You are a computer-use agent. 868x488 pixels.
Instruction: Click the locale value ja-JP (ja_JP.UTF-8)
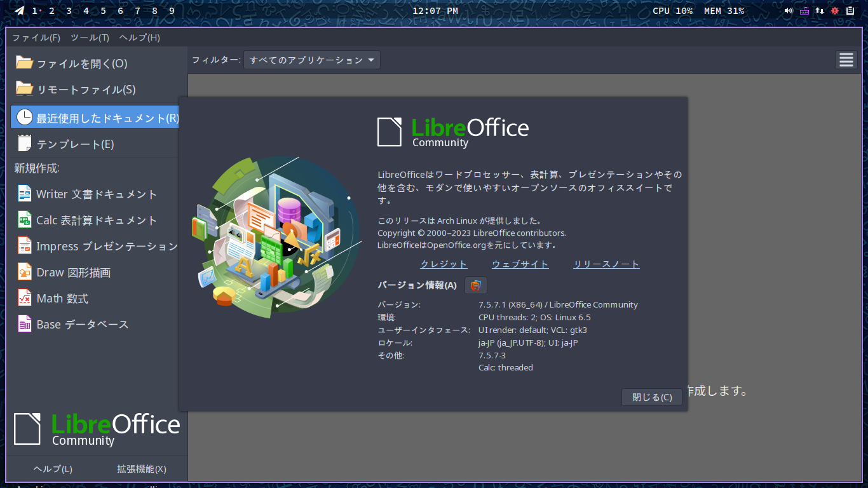coord(512,343)
